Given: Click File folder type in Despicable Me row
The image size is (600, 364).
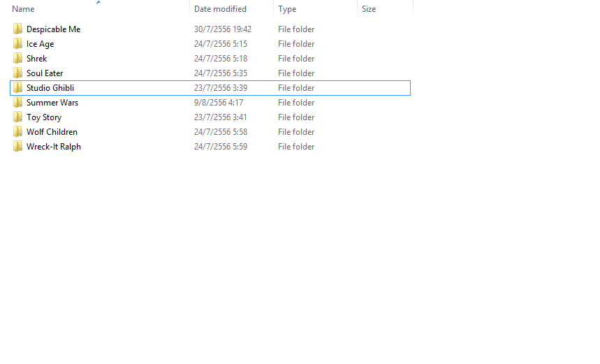Looking at the screenshot, I should tap(296, 29).
